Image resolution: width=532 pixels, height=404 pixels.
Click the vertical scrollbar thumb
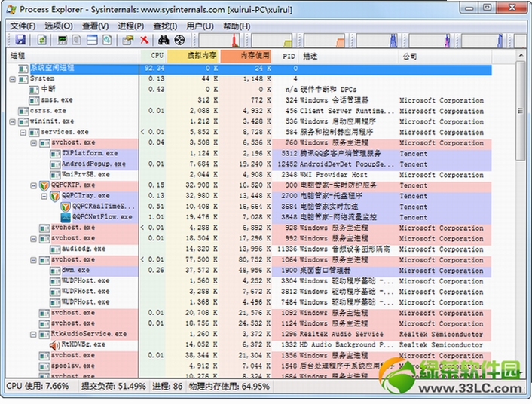[521, 110]
